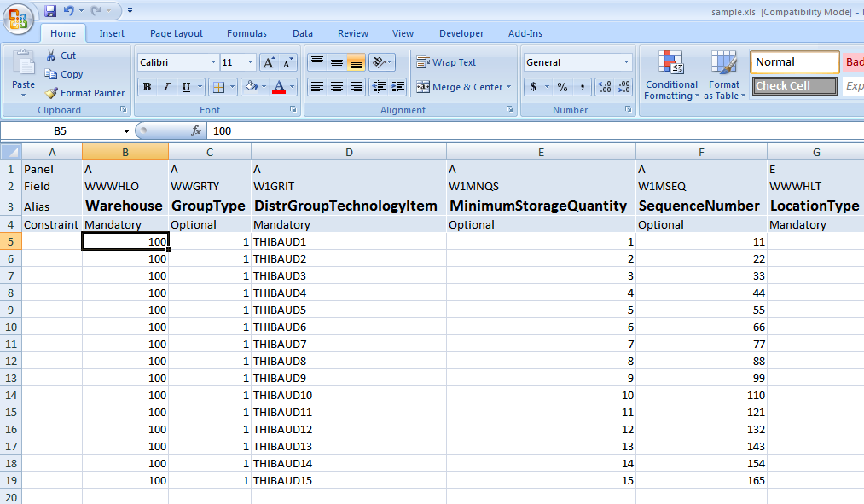864x504 pixels.
Task: Open the font name Calibri dropdown
Action: click(x=212, y=62)
